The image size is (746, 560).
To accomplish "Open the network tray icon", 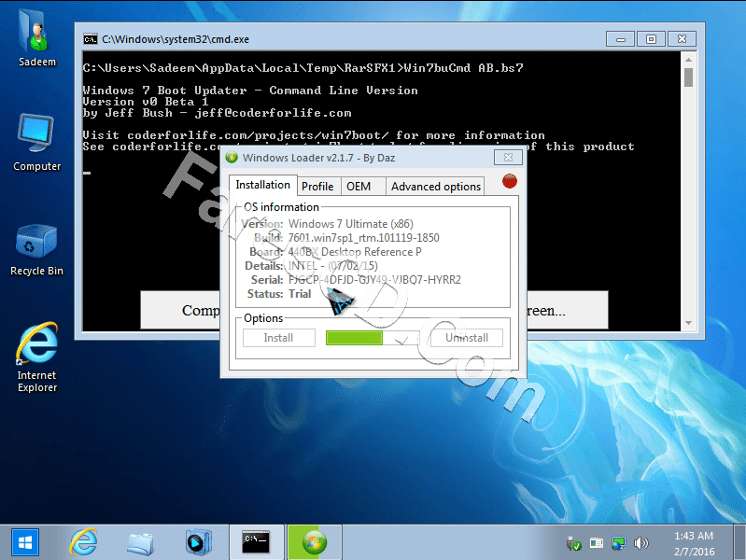I will click(618, 543).
